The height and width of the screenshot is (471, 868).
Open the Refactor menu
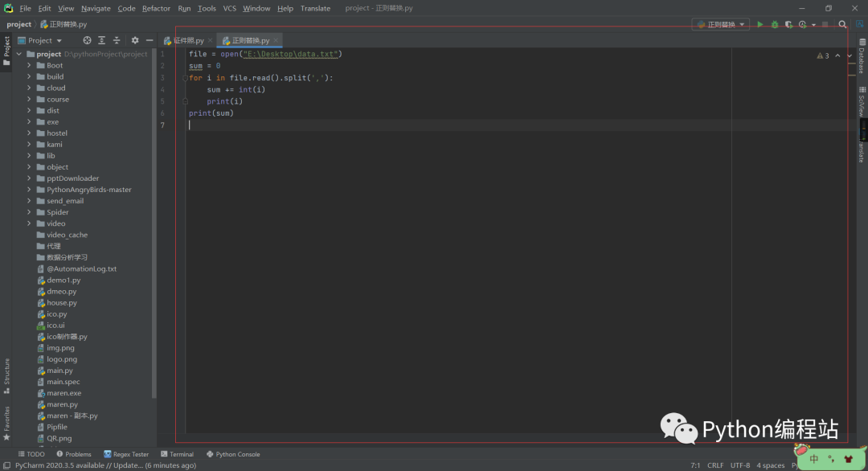(x=156, y=8)
